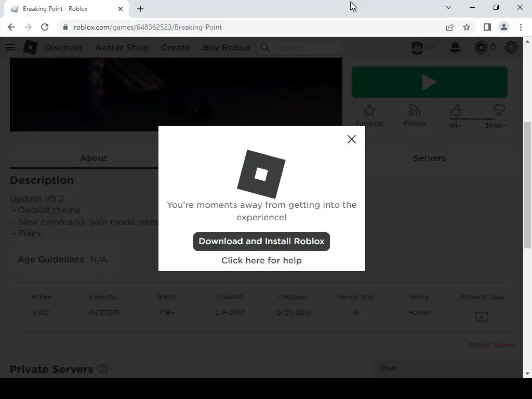Reload the Breaking Point page
Image resolution: width=532 pixels, height=399 pixels.
(x=45, y=27)
